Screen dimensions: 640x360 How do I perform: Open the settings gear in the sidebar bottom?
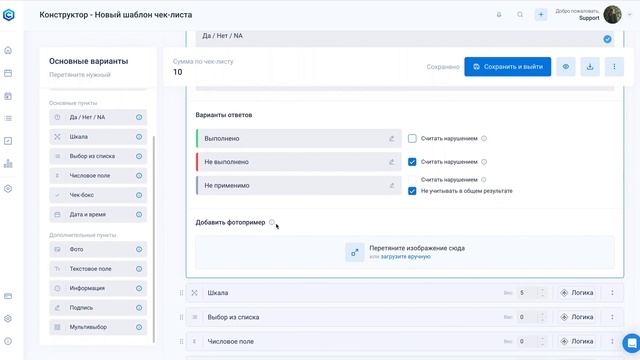pyautogui.click(x=8, y=318)
